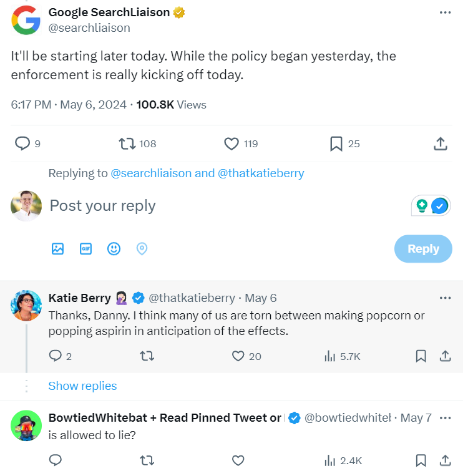Bookmark Katie Berry's reply
Screen dimensions: 463x476
pos(421,356)
